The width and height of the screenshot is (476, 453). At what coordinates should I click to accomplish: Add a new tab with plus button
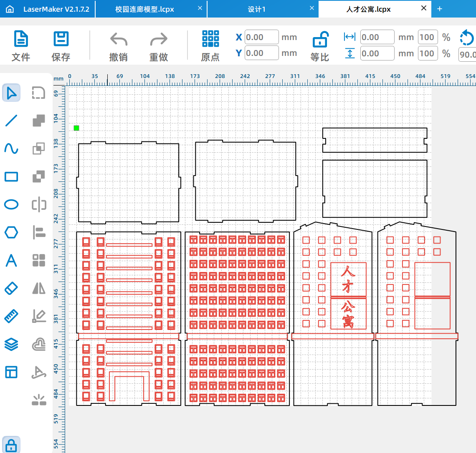point(440,9)
